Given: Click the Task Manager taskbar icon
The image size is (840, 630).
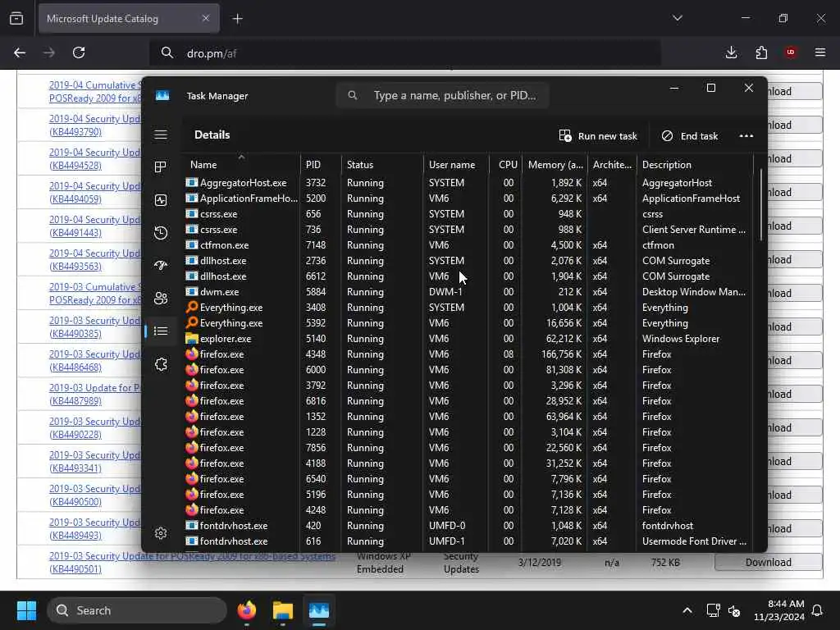Looking at the screenshot, I should pyautogui.click(x=319, y=610).
